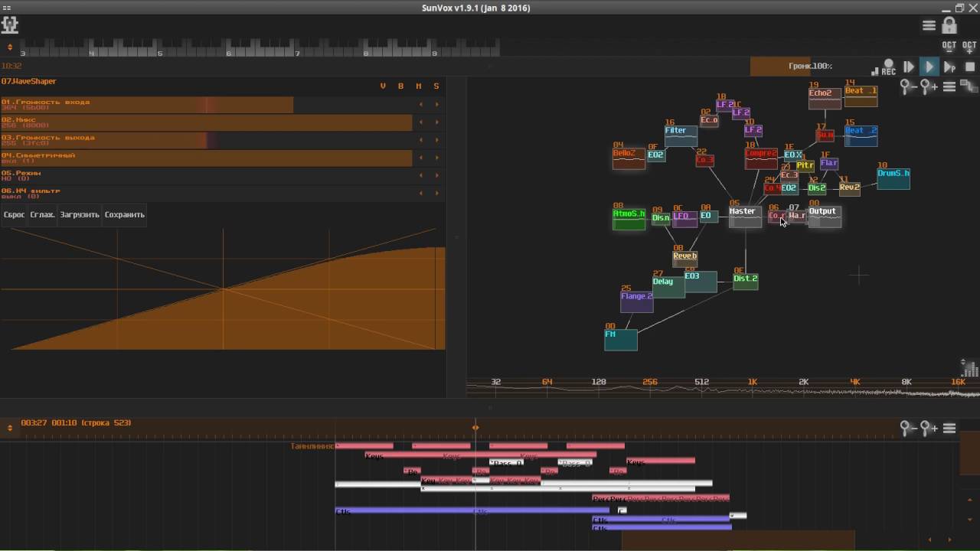Screen dimensions: 980x551
Task: Zoom out the module view with magnifier minus
Action: point(908,86)
